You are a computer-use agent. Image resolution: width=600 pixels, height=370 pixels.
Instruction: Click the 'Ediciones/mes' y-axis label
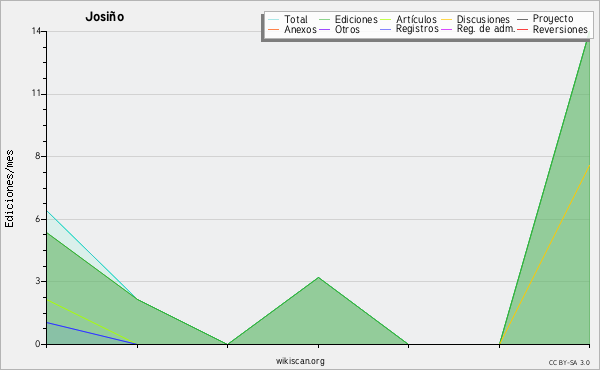pos(9,189)
